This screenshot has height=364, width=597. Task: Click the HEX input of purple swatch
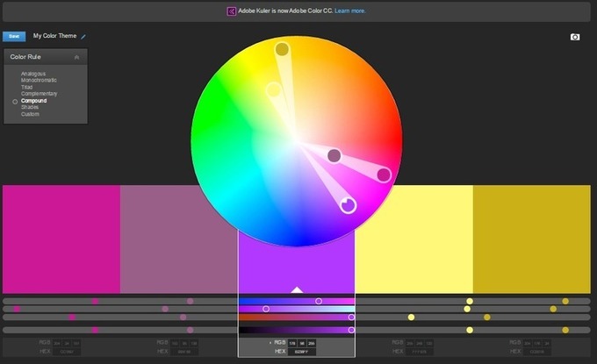click(304, 351)
